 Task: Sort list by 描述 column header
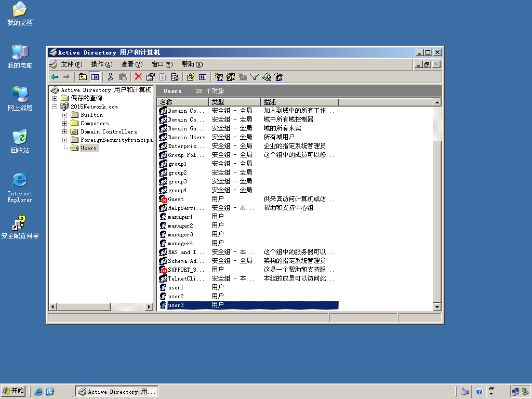[300, 102]
